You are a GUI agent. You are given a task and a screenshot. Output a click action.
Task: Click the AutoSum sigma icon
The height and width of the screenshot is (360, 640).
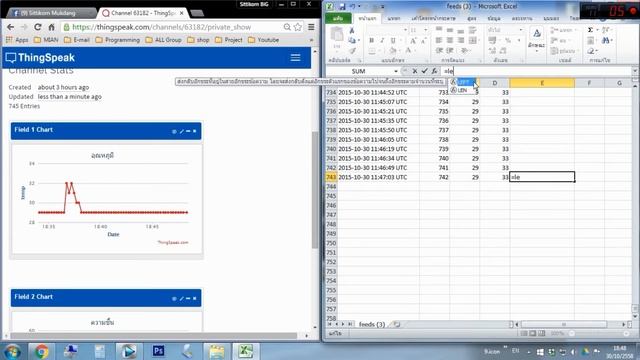(x=591, y=30)
